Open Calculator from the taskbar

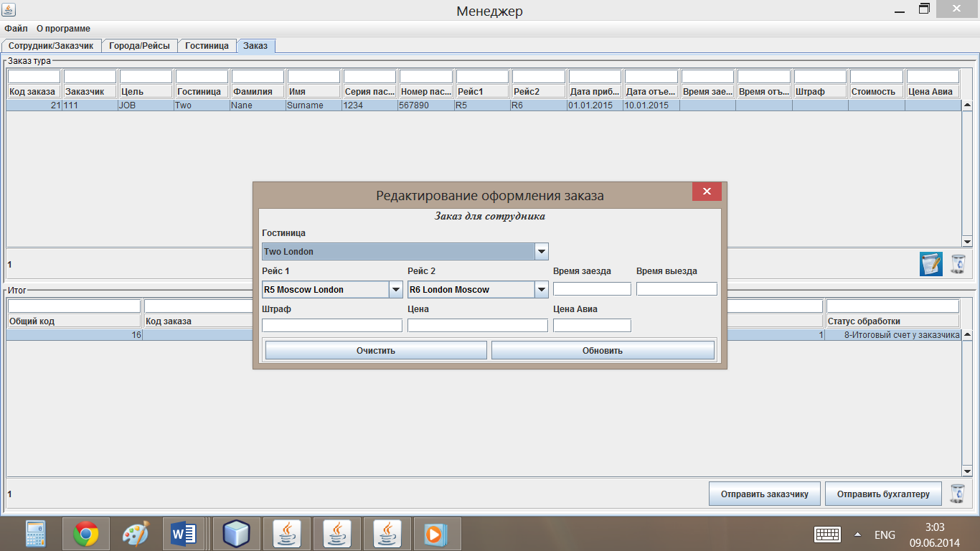(x=36, y=534)
